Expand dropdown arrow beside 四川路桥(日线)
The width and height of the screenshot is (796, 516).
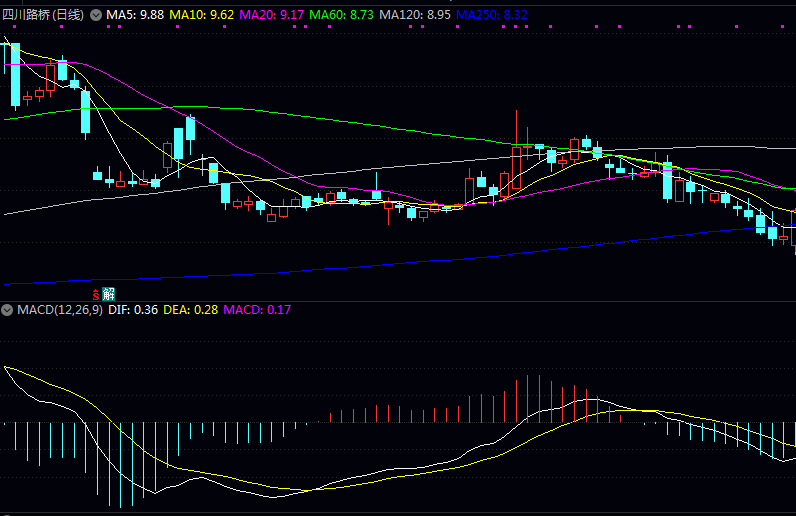(x=96, y=16)
